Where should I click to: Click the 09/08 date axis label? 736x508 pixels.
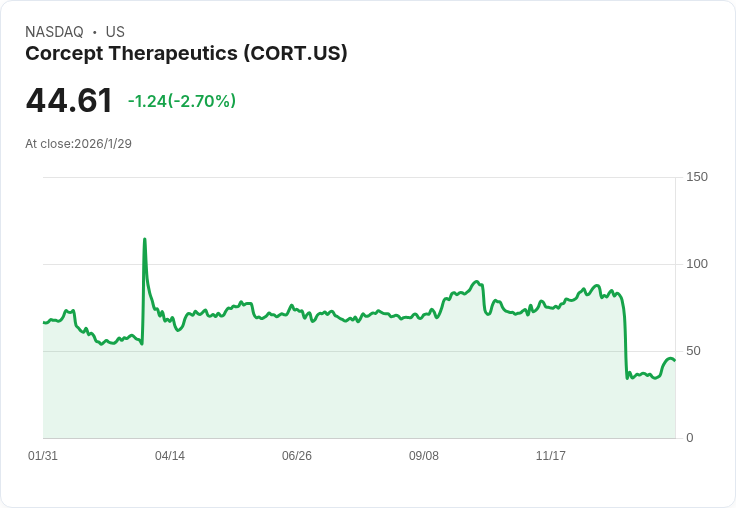point(424,455)
